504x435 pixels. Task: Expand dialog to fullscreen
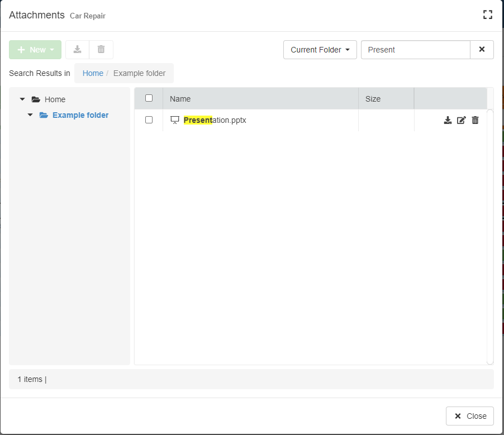click(x=487, y=15)
